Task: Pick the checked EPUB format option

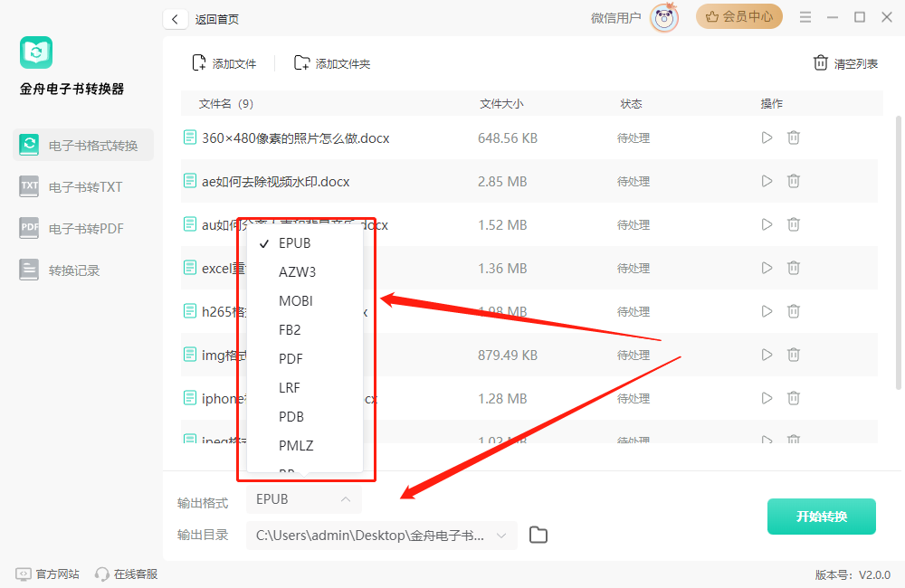Action: click(x=294, y=243)
